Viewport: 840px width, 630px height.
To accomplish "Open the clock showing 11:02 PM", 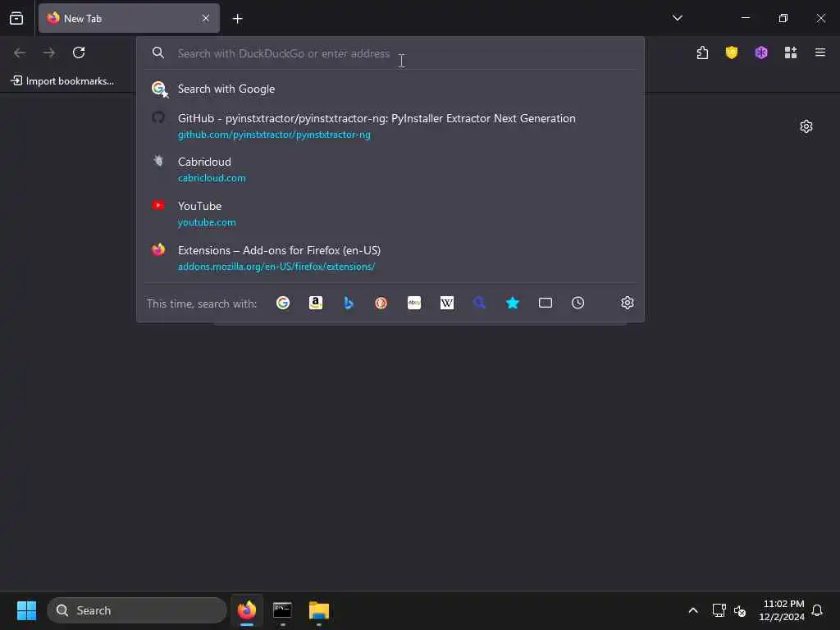I will tap(782, 610).
